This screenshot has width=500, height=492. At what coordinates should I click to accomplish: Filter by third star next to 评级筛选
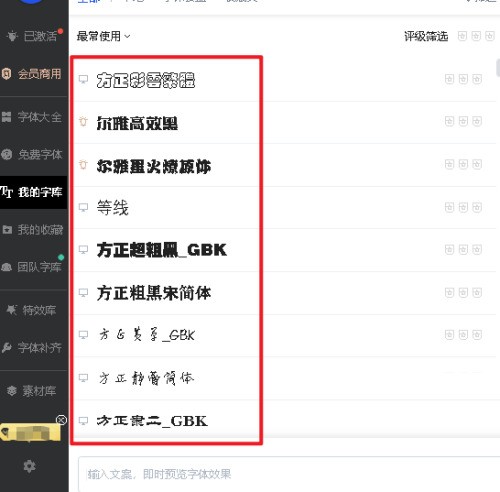(x=490, y=36)
